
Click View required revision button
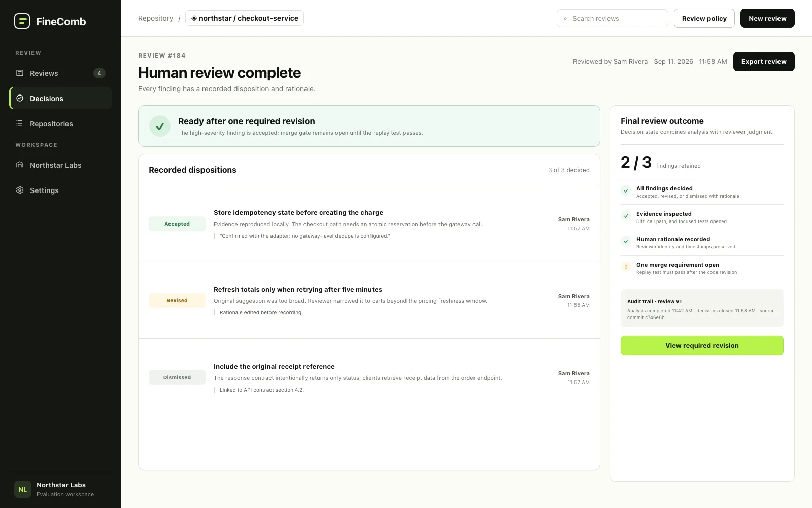click(x=702, y=345)
